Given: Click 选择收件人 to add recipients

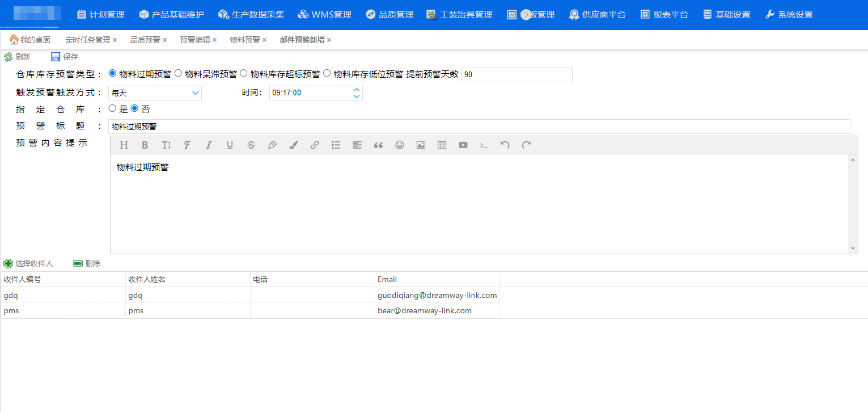Looking at the screenshot, I should (x=28, y=263).
